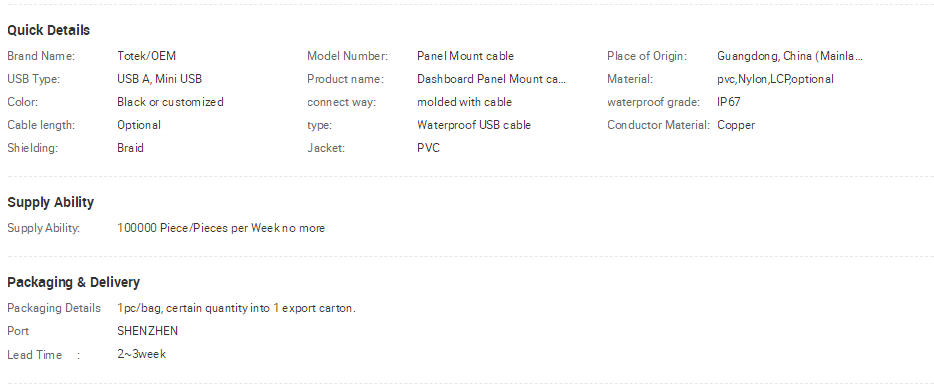The height and width of the screenshot is (390, 934).
Task: Click the Supply Ability heading
Action: 51,202
